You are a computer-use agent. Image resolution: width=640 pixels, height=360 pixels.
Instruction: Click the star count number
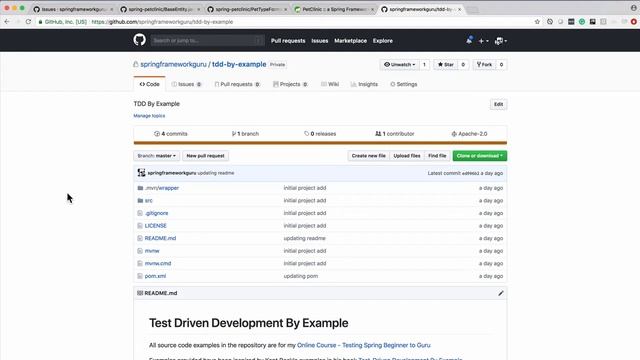(x=463, y=64)
